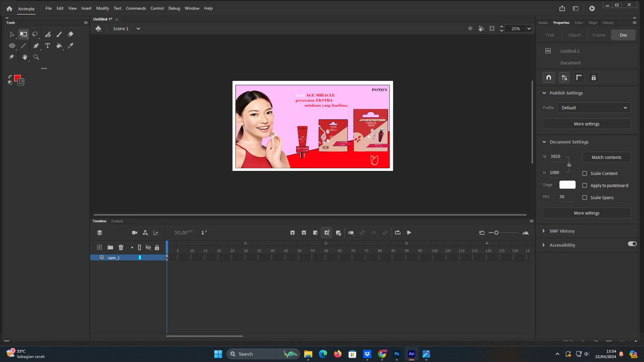Collapse the Publish Settings section

tap(544, 93)
